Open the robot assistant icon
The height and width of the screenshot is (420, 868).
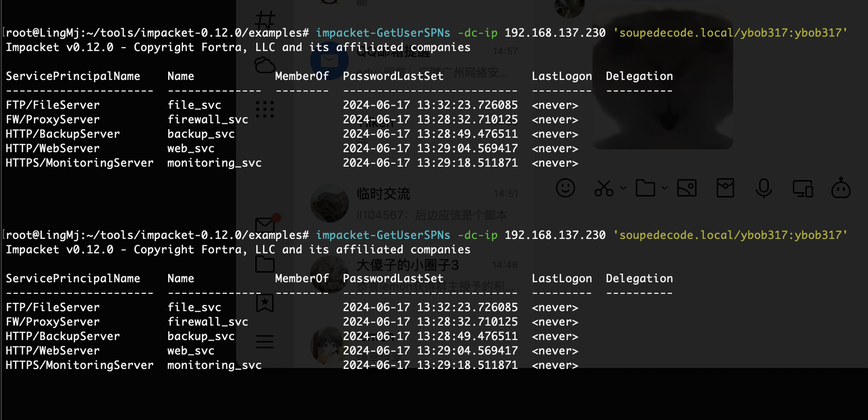pos(841,188)
